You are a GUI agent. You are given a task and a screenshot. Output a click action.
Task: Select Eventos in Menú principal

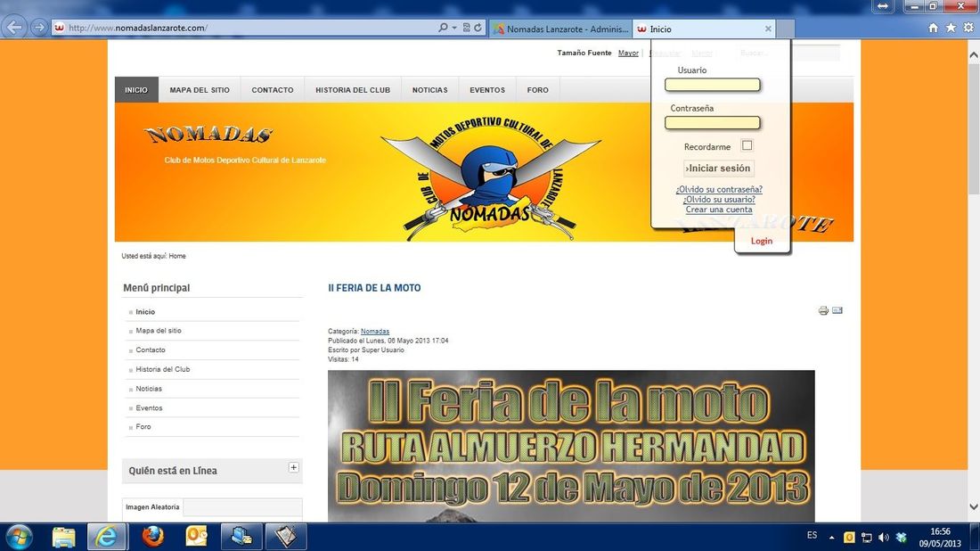(150, 407)
